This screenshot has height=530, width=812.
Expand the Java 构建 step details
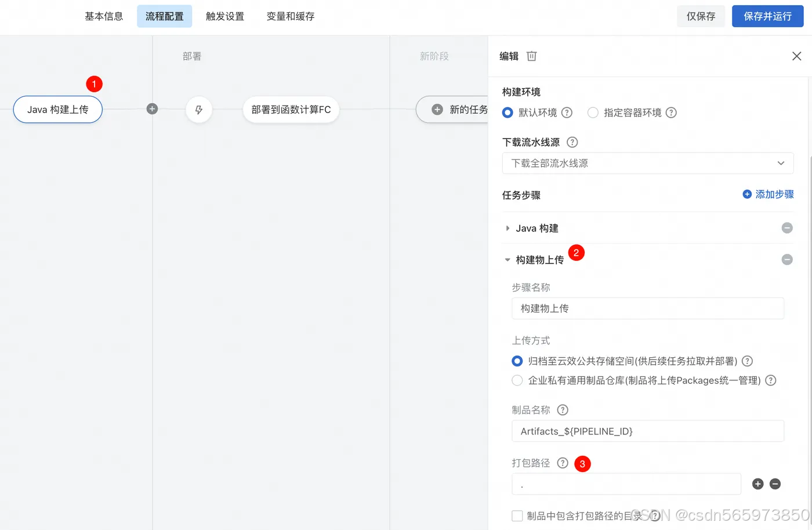(507, 228)
